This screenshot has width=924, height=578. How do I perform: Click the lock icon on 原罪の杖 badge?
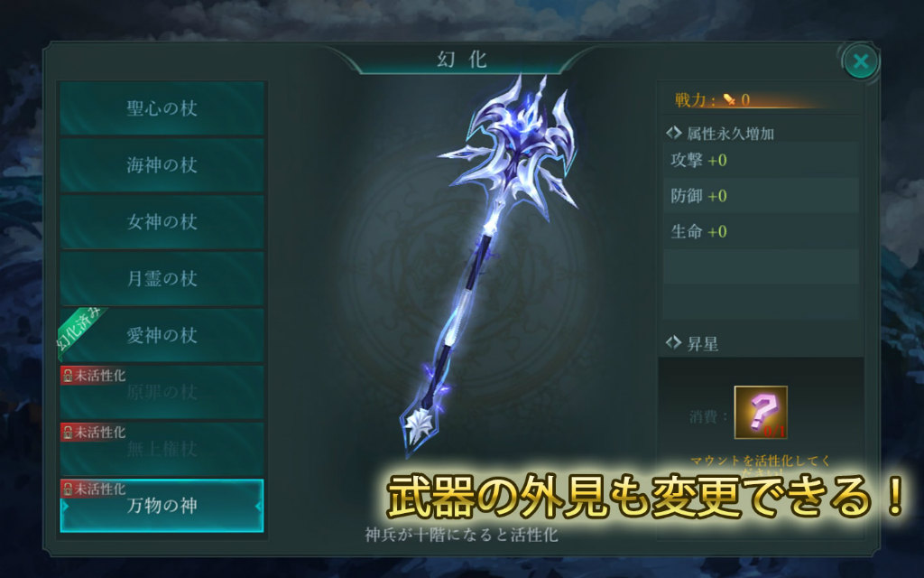point(68,376)
